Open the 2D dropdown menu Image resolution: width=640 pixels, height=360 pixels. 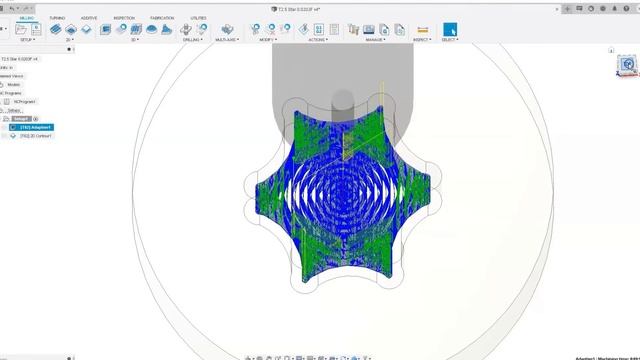(70, 40)
